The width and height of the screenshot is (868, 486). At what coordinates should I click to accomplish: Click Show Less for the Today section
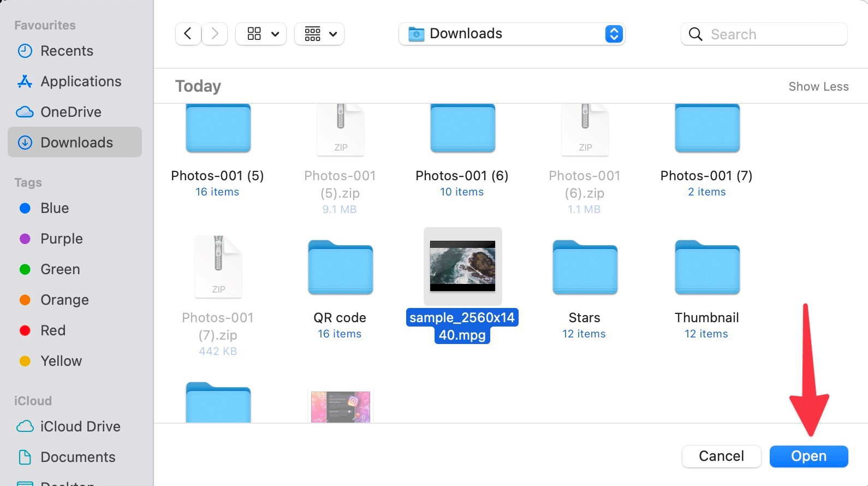pyautogui.click(x=818, y=86)
